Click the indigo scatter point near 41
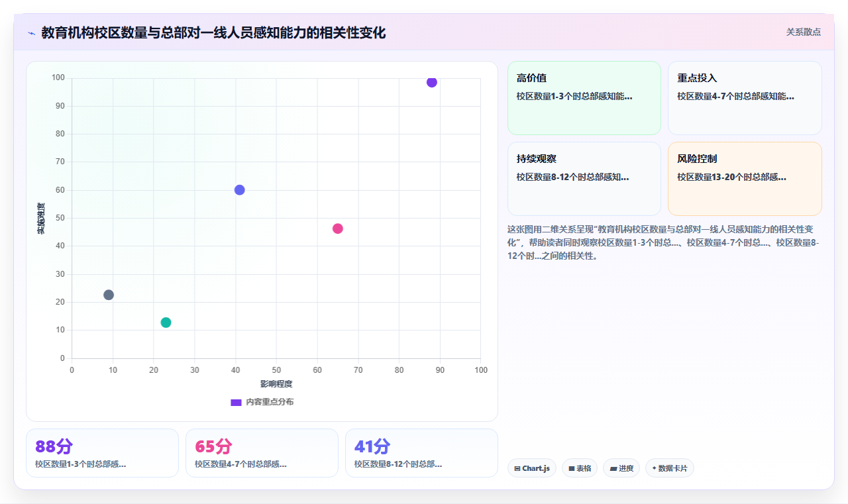The width and height of the screenshot is (848, 504). click(240, 190)
